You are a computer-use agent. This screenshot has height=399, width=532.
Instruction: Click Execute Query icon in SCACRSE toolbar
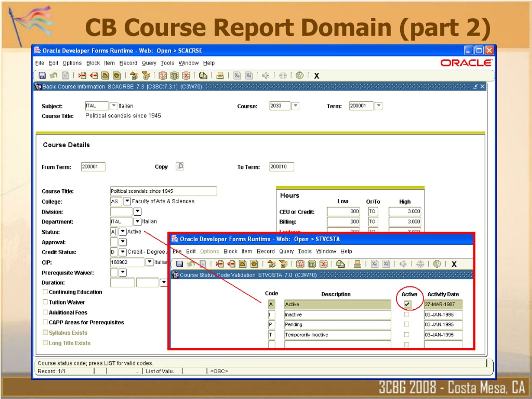tap(174, 75)
